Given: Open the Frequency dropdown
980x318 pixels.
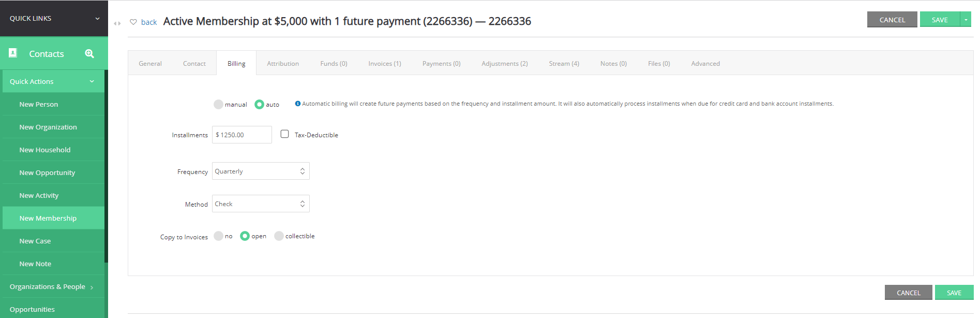Looking at the screenshot, I should 261,171.
